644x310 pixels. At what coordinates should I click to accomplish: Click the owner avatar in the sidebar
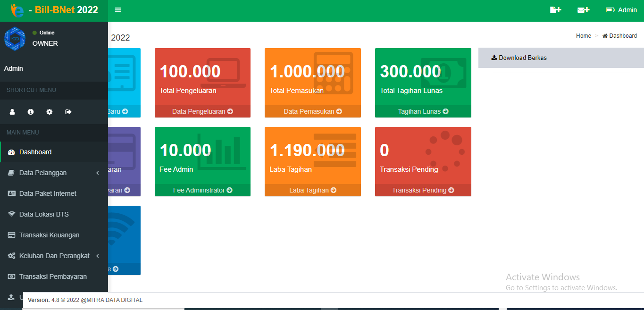[15, 38]
